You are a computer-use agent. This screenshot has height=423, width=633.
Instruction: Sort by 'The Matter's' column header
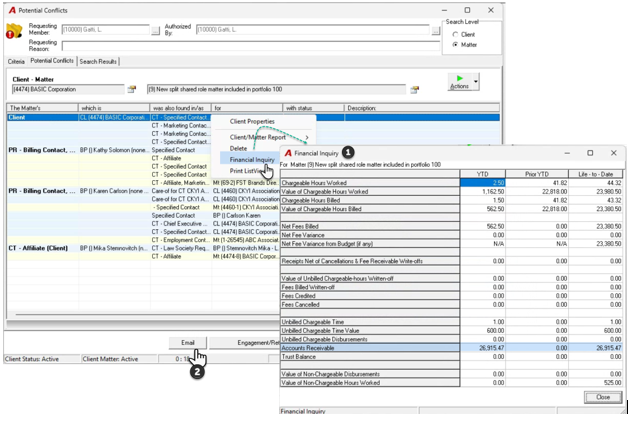(x=42, y=108)
